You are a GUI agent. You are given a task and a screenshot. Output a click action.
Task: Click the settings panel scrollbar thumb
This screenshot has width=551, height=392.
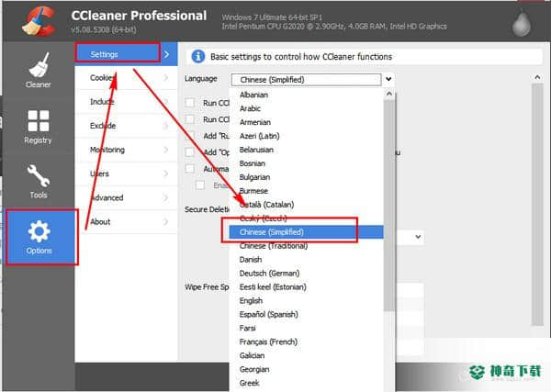click(537, 205)
